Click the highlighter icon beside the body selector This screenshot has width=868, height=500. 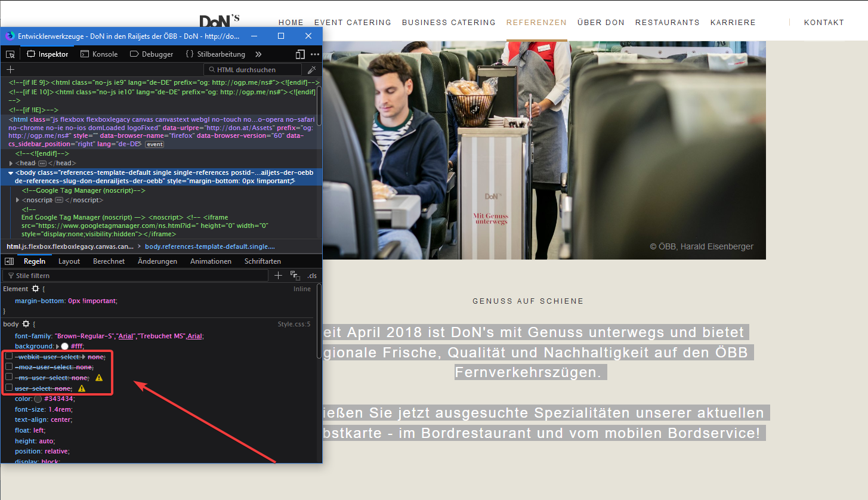[x=25, y=324]
